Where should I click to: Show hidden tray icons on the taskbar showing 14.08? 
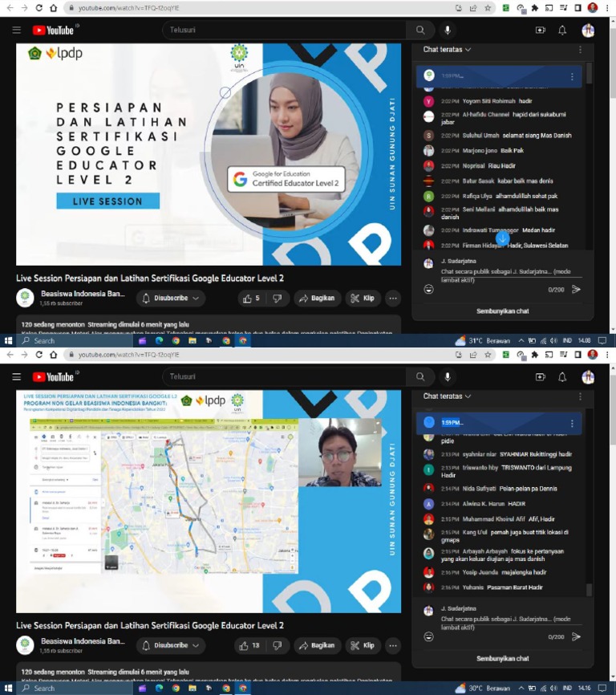point(521,340)
